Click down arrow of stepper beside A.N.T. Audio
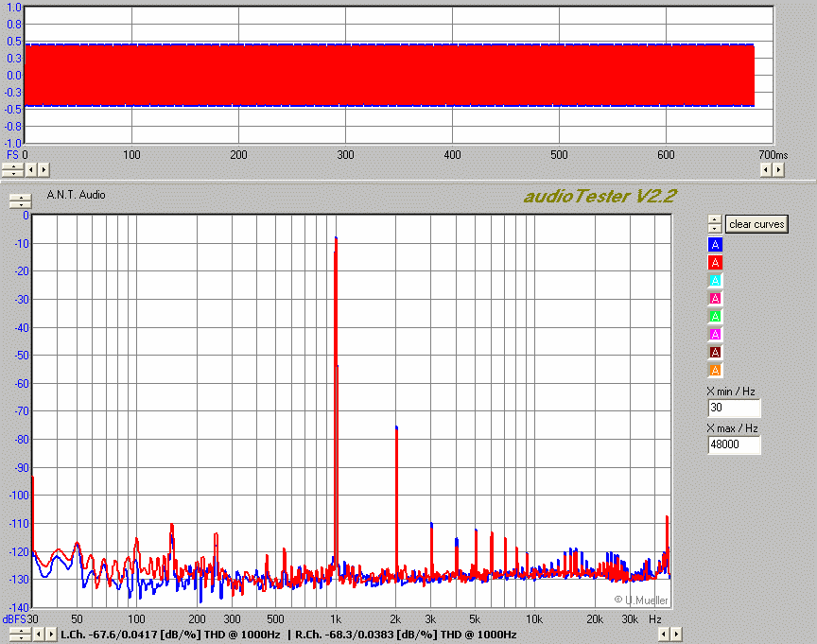 [21, 205]
